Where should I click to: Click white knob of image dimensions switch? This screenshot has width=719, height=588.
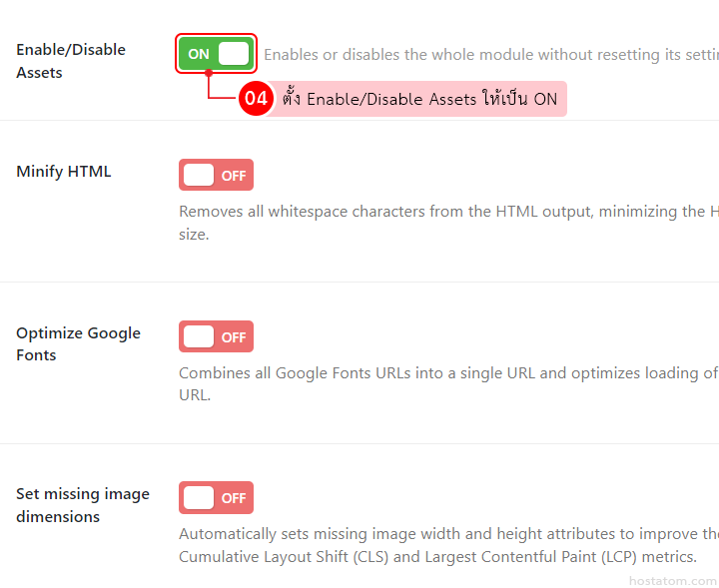[x=199, y=497]
